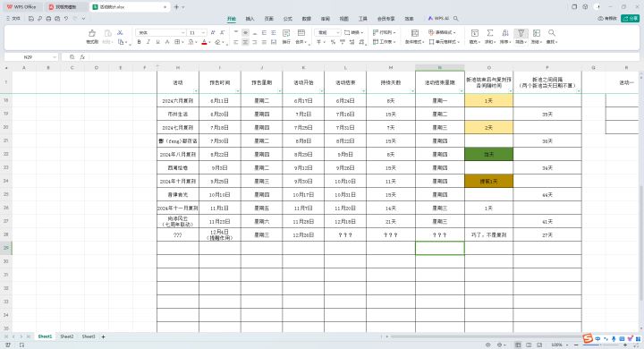Screen dimensions: 644x349
Task: Click the Filter funnel icon
Action: (x=521, y=33)
